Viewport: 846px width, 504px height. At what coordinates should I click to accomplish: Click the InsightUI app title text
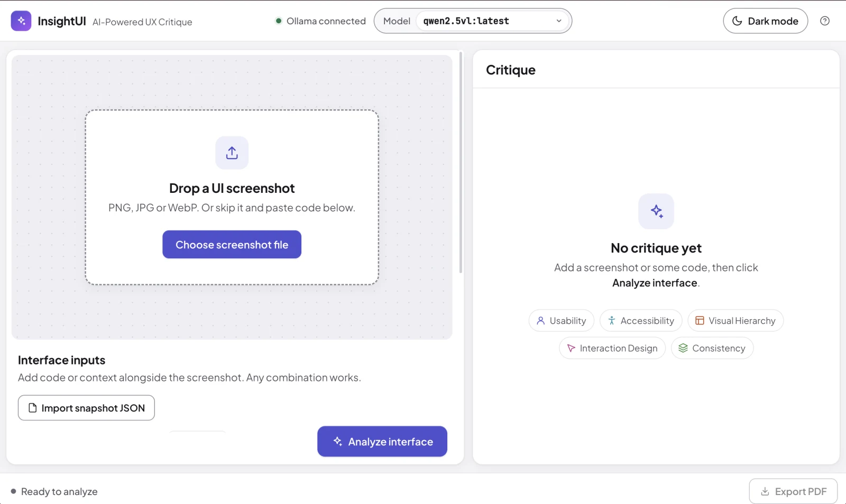point(62,21)
